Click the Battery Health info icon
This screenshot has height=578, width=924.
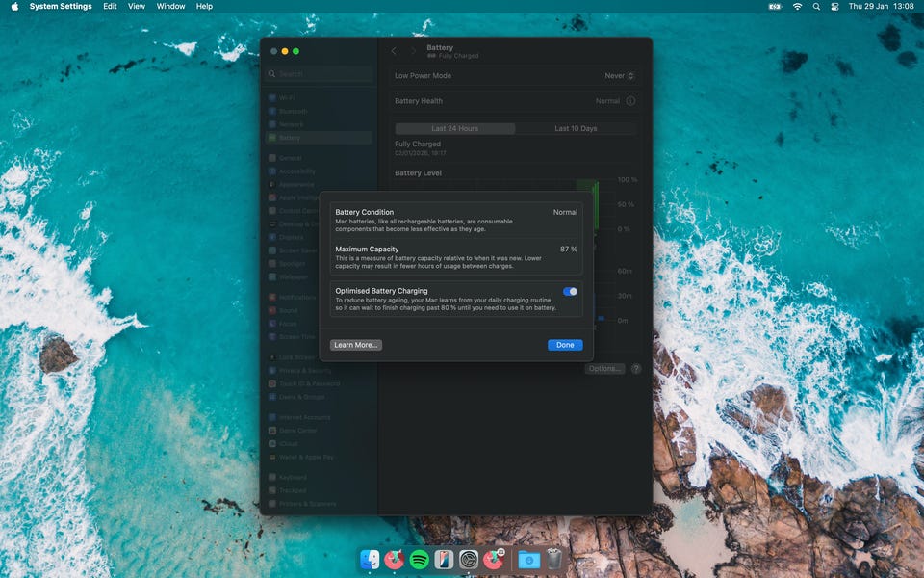tap(630, 101)
